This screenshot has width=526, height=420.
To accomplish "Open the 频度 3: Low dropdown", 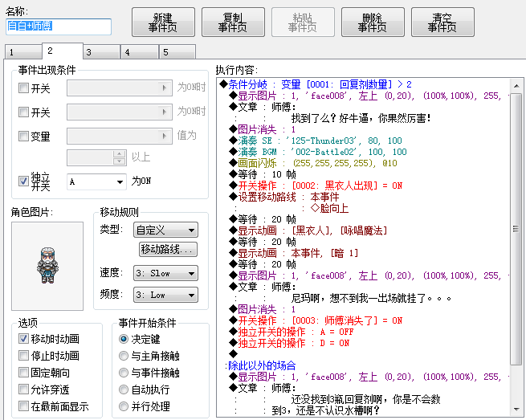I will (x=165, y=296).
